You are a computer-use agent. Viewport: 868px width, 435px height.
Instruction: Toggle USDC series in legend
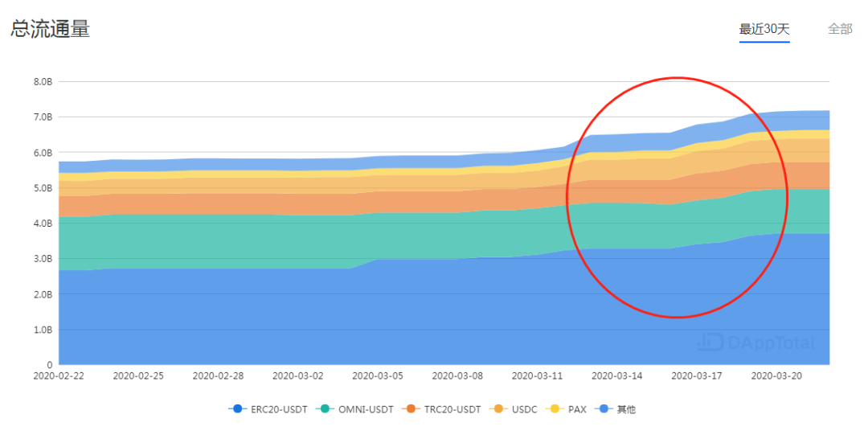pyautogui.click(x=513, y=409)
